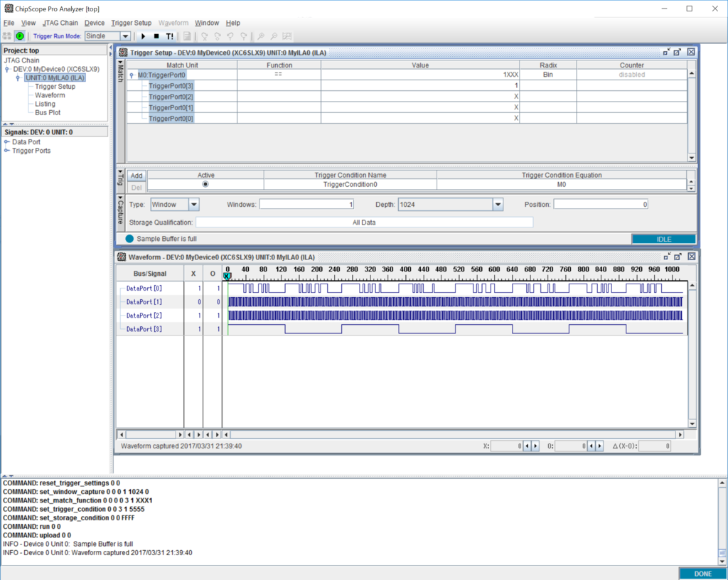Select Listing in project tree
Screen dimensions: 728x580
[45, 104]
